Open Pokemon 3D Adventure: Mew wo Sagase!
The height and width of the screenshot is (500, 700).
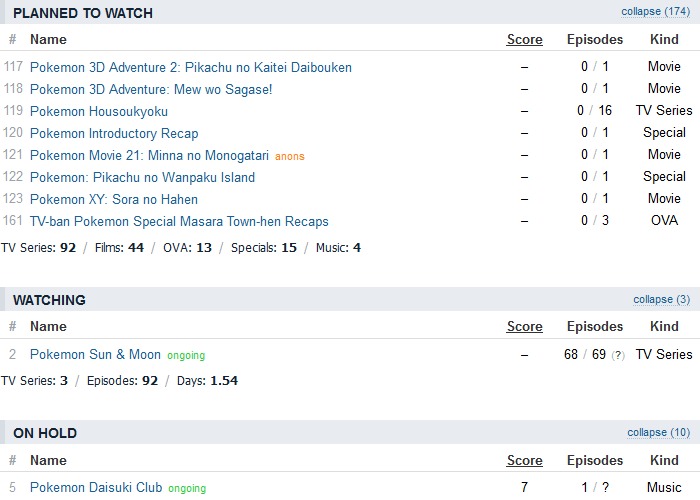click(151, 89)
